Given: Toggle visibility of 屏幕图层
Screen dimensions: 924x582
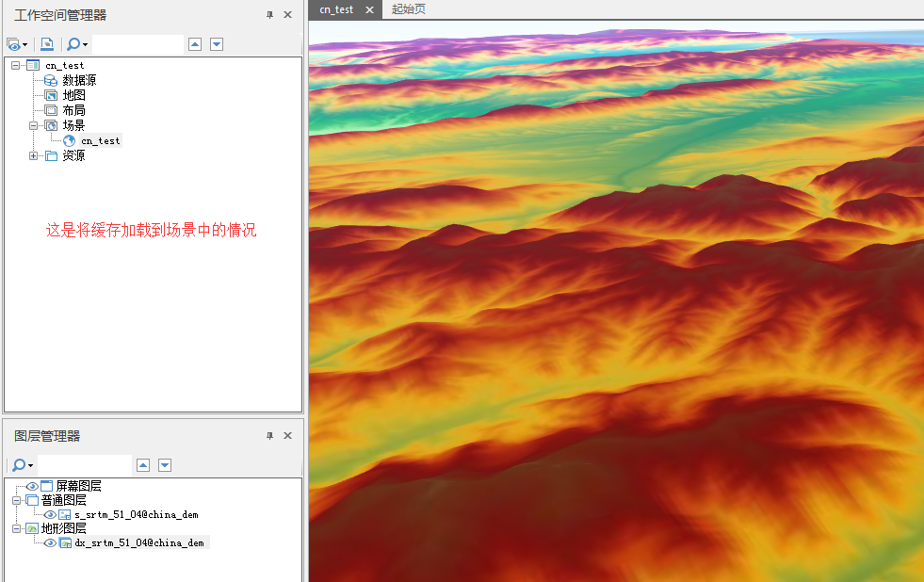Looking at the screenshot, I should point(32,486).
